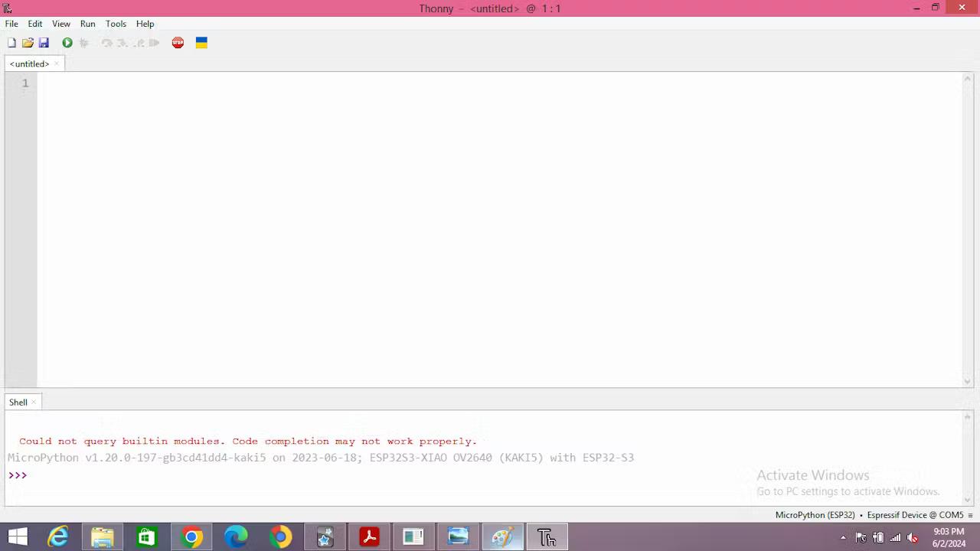Open network signal tray icon
Screen dimensions: 980x551
point(895,538)
